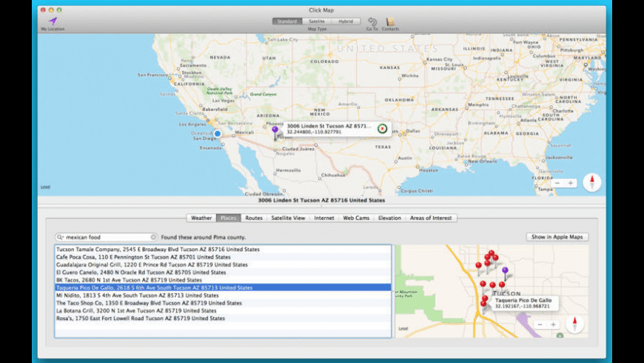This screenshot has height=363, width=644.
Task: Select The Taco Shop Co result
Action: [x=223, y=303]
